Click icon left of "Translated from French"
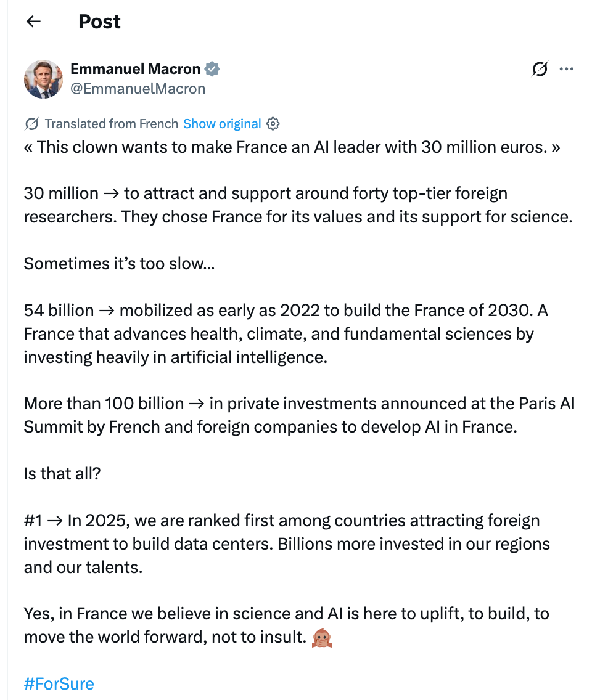Viewport: 592px width, 700px height. click(31, 124)
